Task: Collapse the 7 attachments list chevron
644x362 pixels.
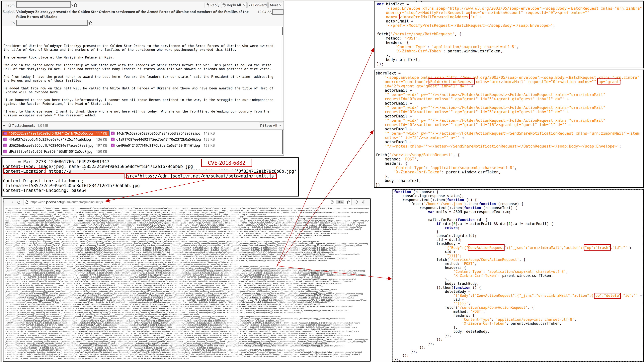Action: tap(4, 125)
